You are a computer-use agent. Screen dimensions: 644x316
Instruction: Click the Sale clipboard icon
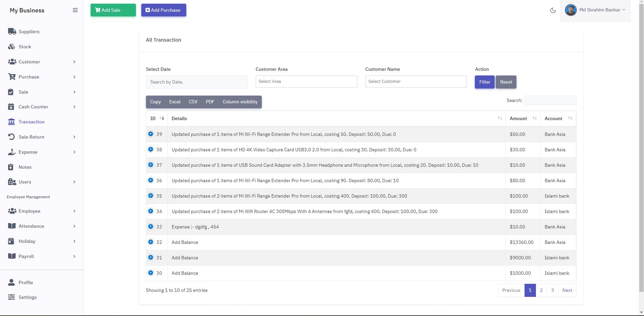[11, 92]
